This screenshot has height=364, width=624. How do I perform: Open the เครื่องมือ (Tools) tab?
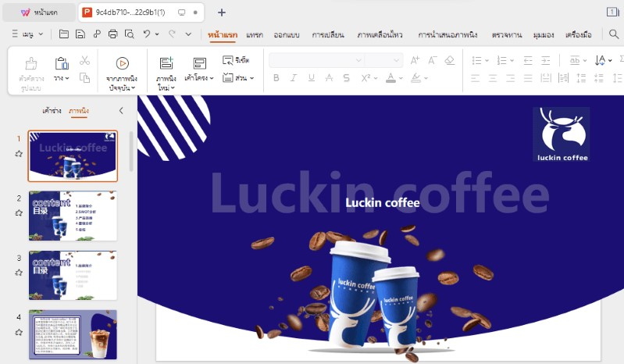[578, 35]
